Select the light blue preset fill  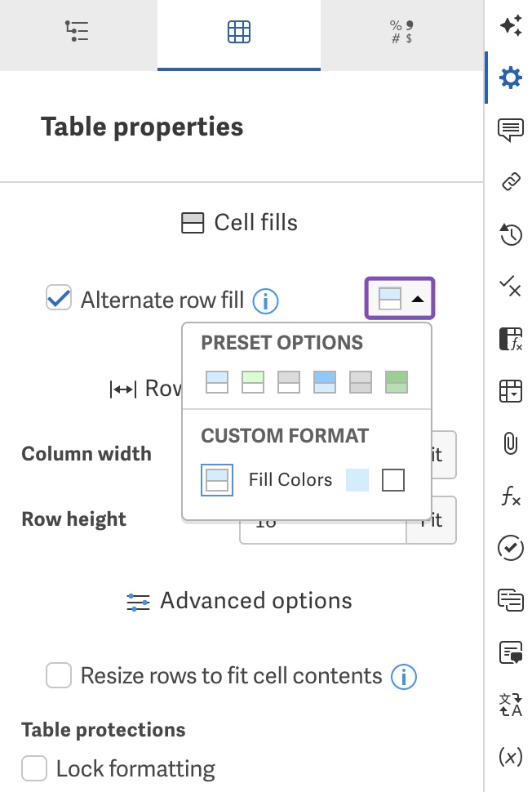pos(217,382)
